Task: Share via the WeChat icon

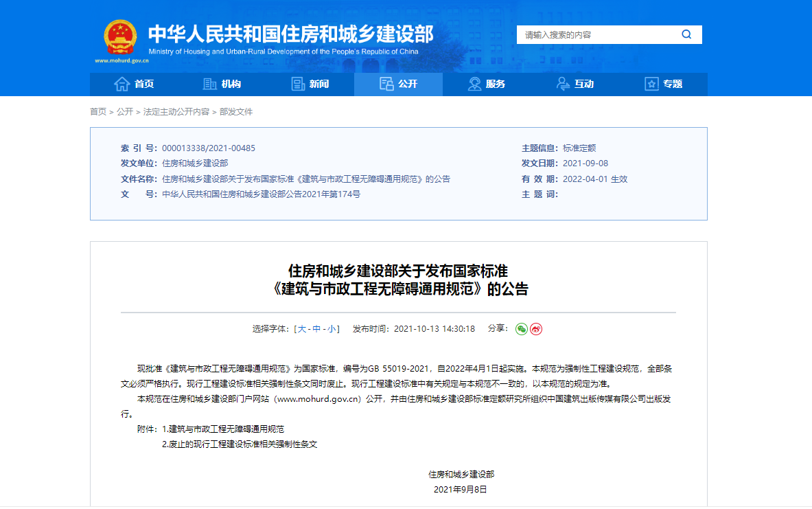Action: click(x=522, y=329)
